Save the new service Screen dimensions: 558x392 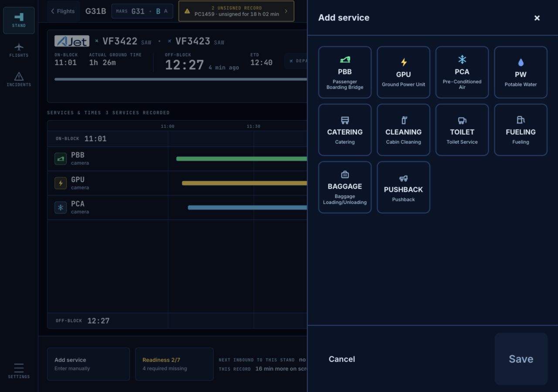tap(521, 359)
